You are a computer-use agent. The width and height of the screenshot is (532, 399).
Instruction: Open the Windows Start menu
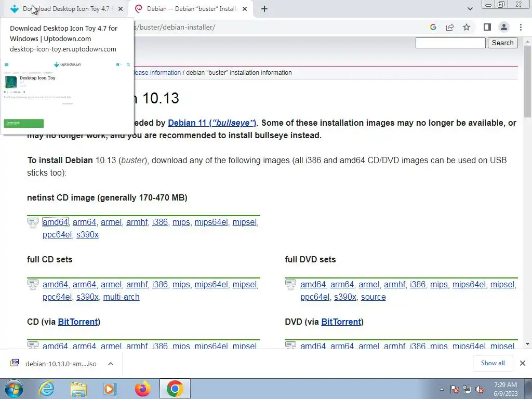click(x=14, y=389)
